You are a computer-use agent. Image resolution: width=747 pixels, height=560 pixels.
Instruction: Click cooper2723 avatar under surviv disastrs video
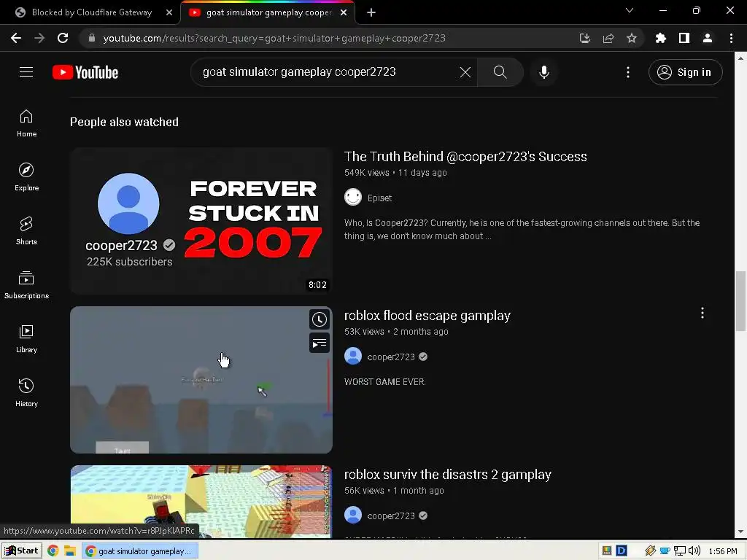pyautogui.click(x=353, y=516)
